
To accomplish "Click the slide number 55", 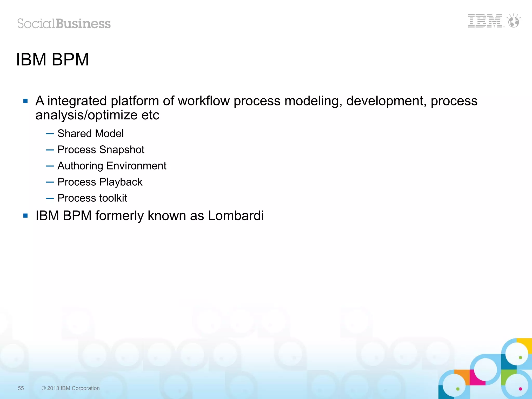I will pyautogui.click(x=21, y=388).
